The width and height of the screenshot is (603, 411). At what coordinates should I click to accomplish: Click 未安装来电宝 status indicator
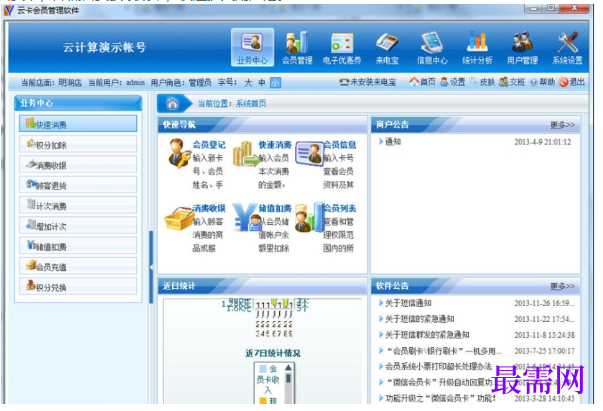[x=368, y=82]
